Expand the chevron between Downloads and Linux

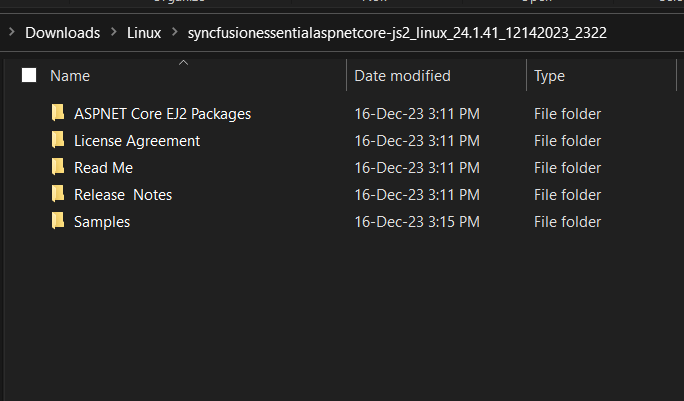[114, 32]
